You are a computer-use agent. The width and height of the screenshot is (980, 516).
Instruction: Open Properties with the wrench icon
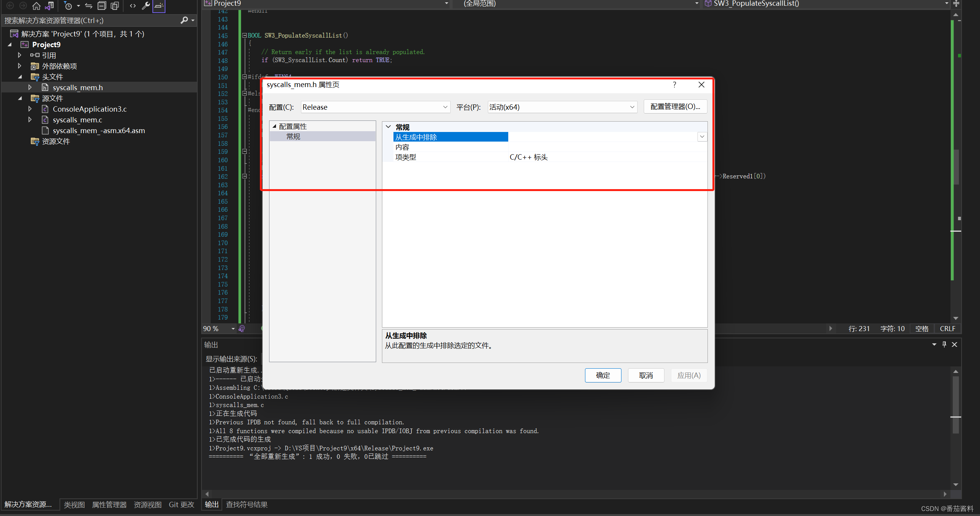click(146, 6)
